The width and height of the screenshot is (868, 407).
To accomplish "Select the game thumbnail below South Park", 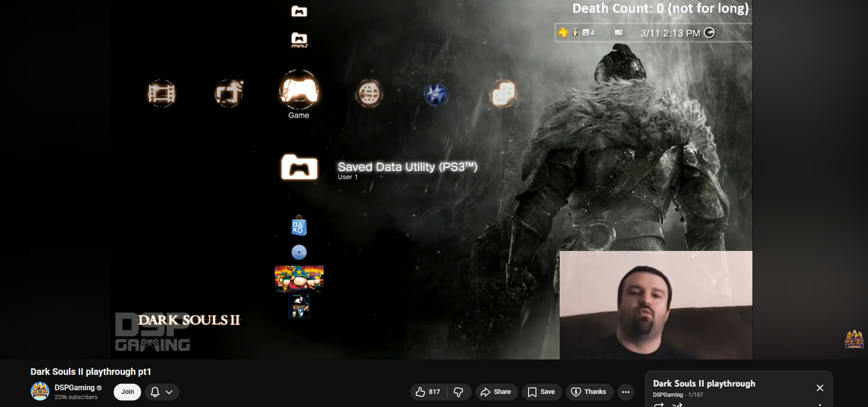I will tap(299, 306).
